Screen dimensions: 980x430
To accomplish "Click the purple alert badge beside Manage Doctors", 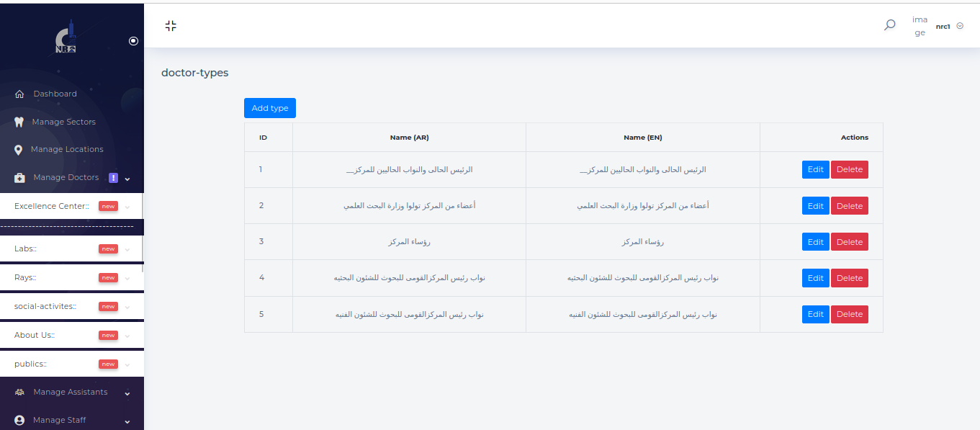I will coord(113,178).
